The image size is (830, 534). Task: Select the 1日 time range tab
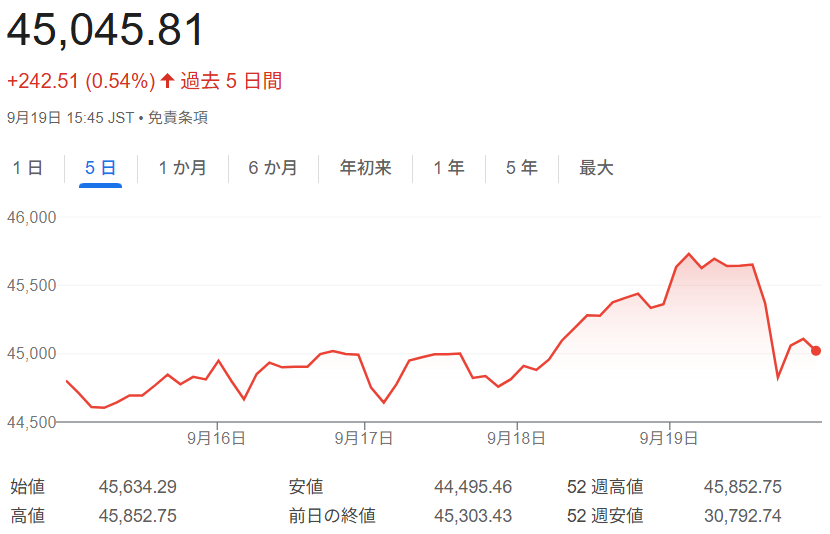coord(28,168)
